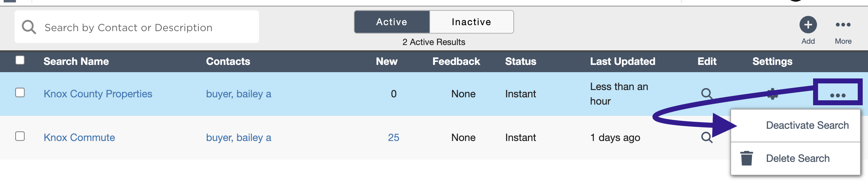
Task: Check the Knox Commute row checkbox
Action: coord(20,136)
